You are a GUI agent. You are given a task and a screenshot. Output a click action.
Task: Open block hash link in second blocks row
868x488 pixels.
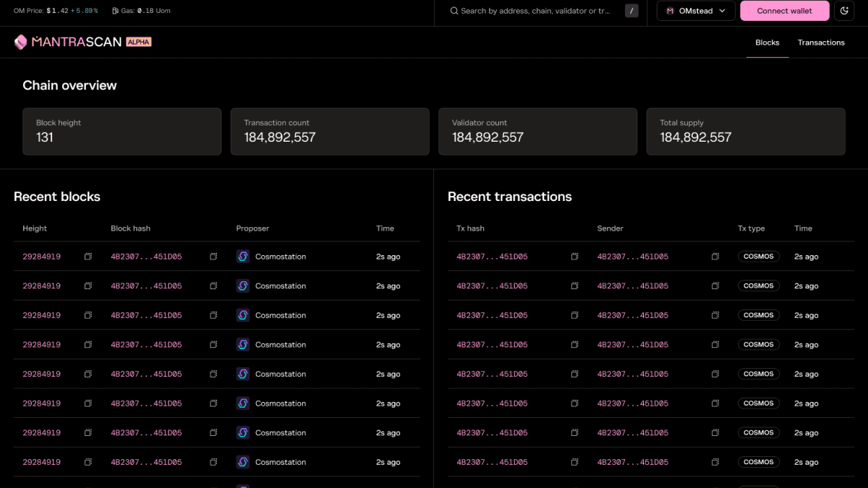click(x=146, y=286)
